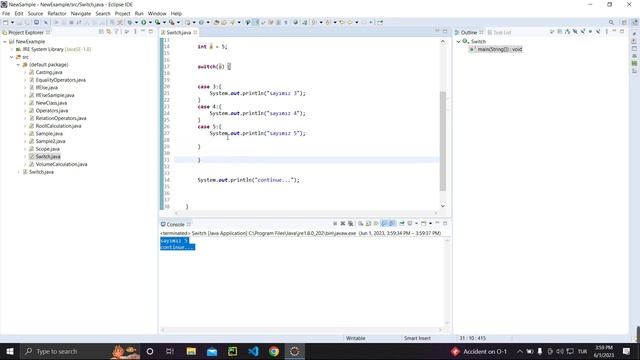Open the Run button dropdown arrow

pos(150,22)
